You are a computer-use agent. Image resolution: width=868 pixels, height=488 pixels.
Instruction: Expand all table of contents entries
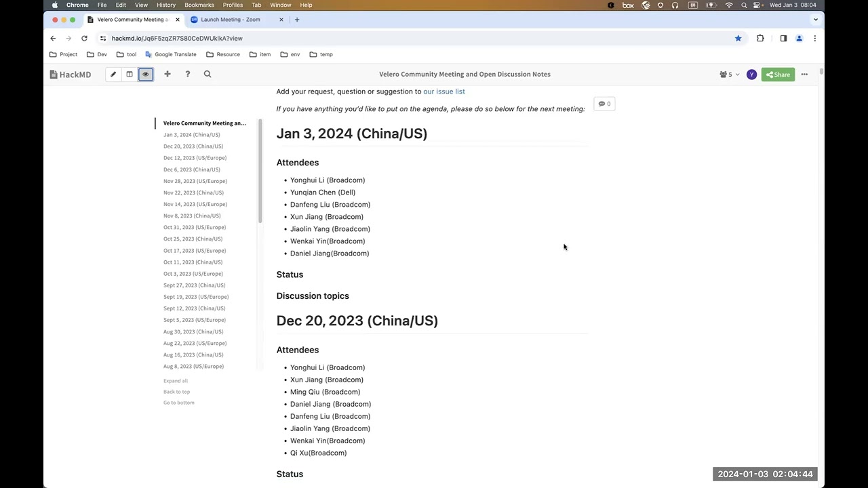[x=176, y=381]
